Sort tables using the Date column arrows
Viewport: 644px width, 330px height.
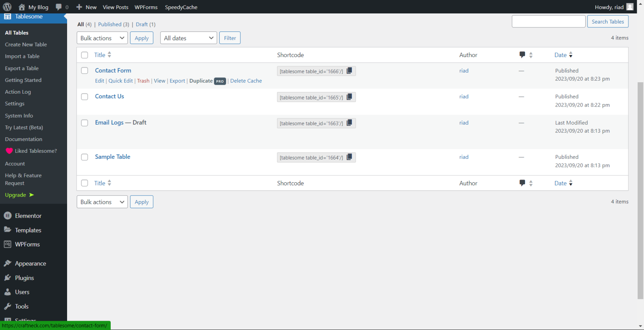point(571,55)
